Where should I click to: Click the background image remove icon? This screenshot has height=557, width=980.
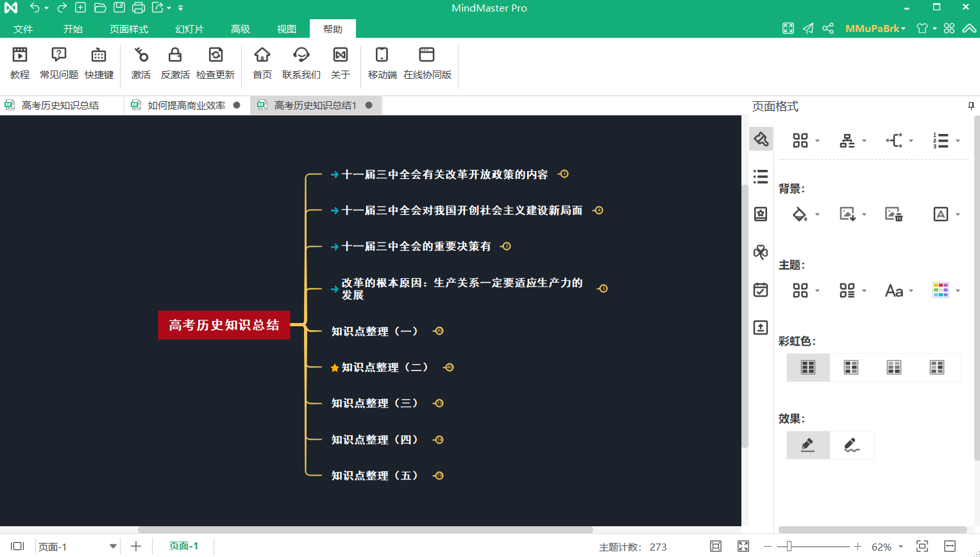click(x=893, y=214)
